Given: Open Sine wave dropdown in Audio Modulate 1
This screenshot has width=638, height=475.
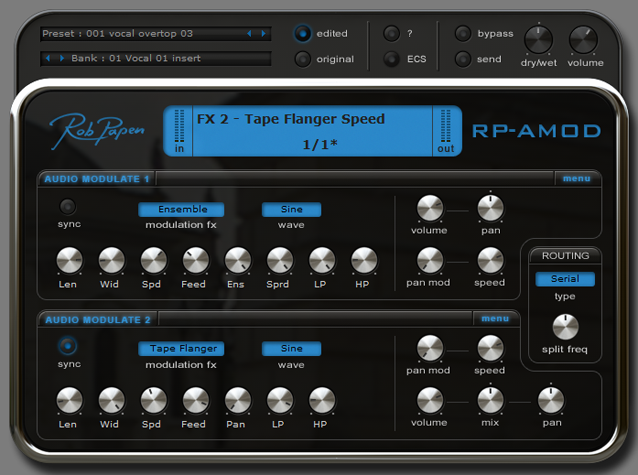Looking at the screenshot, I should (x=291, y=209).
